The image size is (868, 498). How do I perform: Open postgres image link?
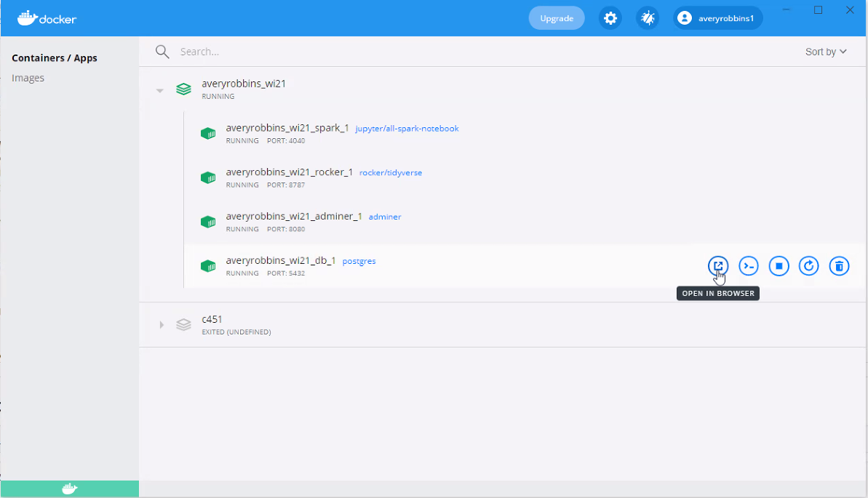pos(359,261)
